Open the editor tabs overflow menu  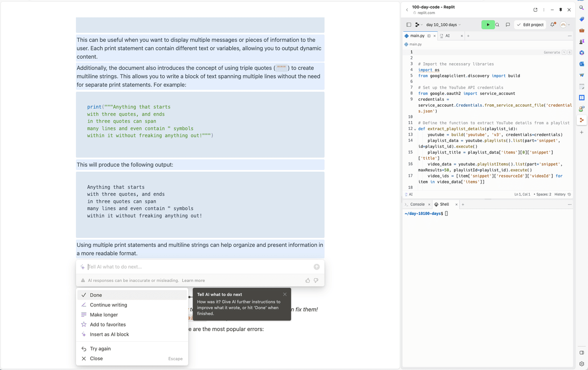coord(569,35)
